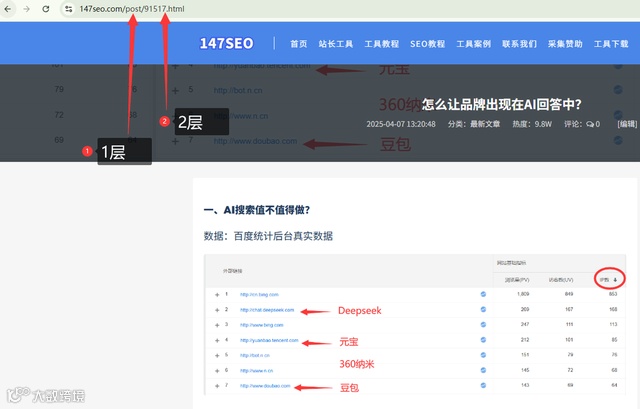The height and width of the screenshot is (409, 640).
Task: Open the 工具教程 nav item
Action: click(x=381, y=44)
